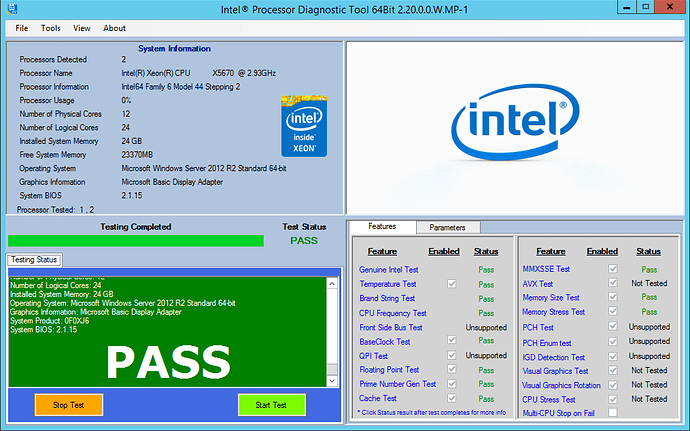This screenshot has width=690, height=431.
Task: Click the Pass status for Genuine Intel Test
Action: 486,269
